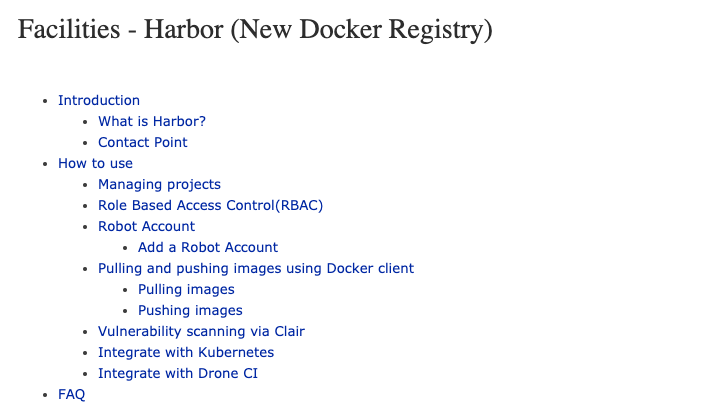Open Integrate with Drone CI link
Image resolution: width=716 pixels, height=409 pixels.
point(178,373)
